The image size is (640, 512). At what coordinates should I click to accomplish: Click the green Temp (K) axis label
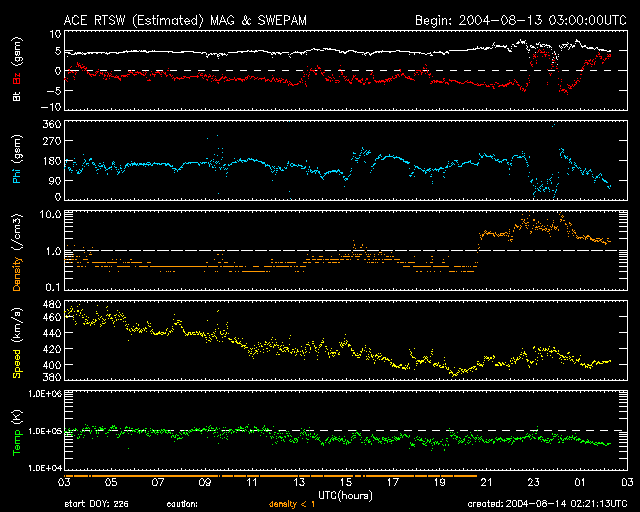pyautogui.click(x=17, y=432)
